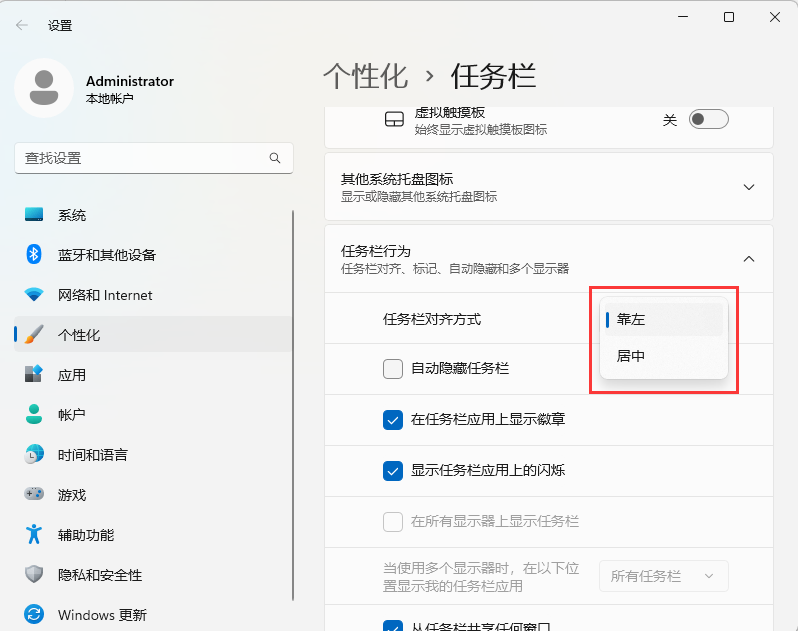Click the Bluetooth icon in sidebar
Screen dimensions: 798x631
pos(34,254)
